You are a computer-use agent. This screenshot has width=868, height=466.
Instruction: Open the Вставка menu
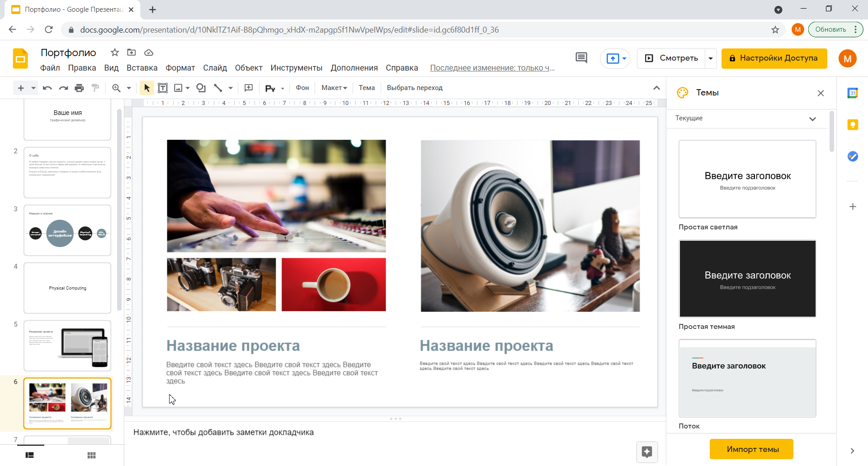(142, 68)
